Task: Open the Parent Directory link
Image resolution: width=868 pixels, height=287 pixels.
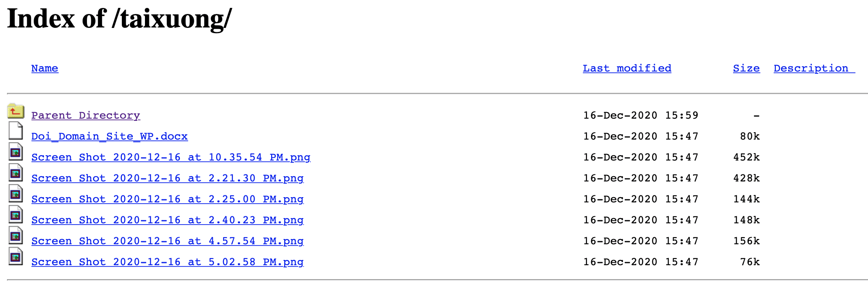Action: 86,115
